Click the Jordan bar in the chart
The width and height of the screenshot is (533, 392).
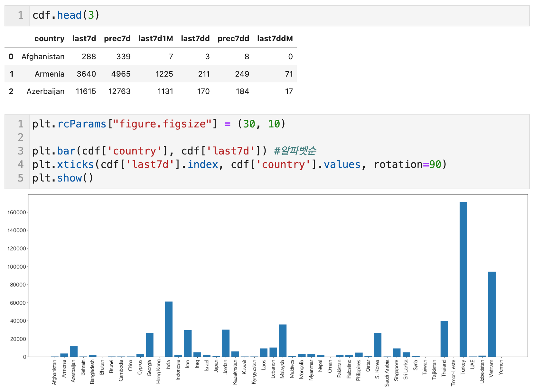pos(226,343)
